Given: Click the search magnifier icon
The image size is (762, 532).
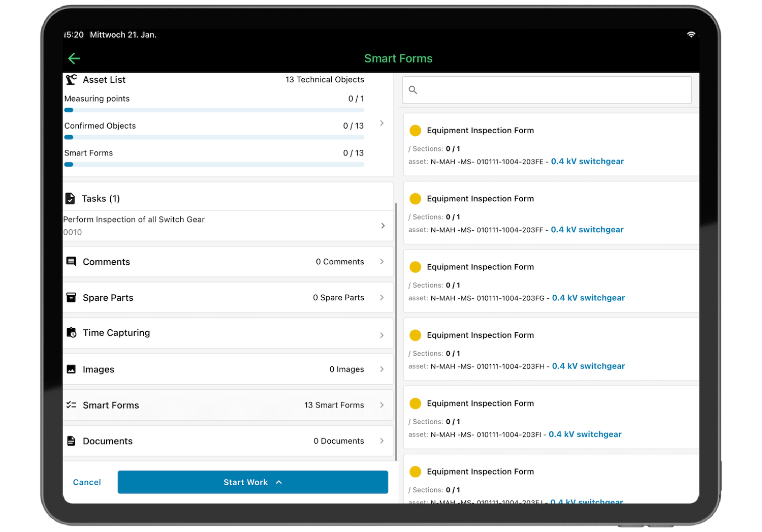Looking at the screenshot, I should 412,89.
